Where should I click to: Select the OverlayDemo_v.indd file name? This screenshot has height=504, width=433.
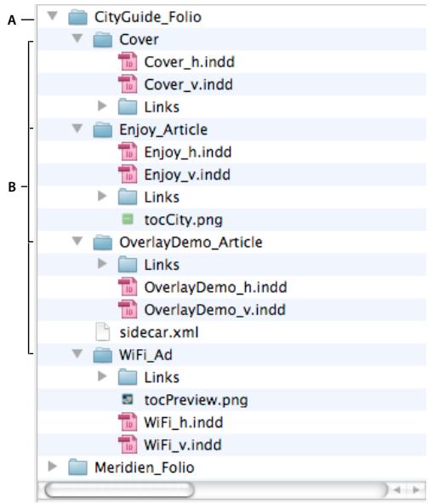coord(214,310)
